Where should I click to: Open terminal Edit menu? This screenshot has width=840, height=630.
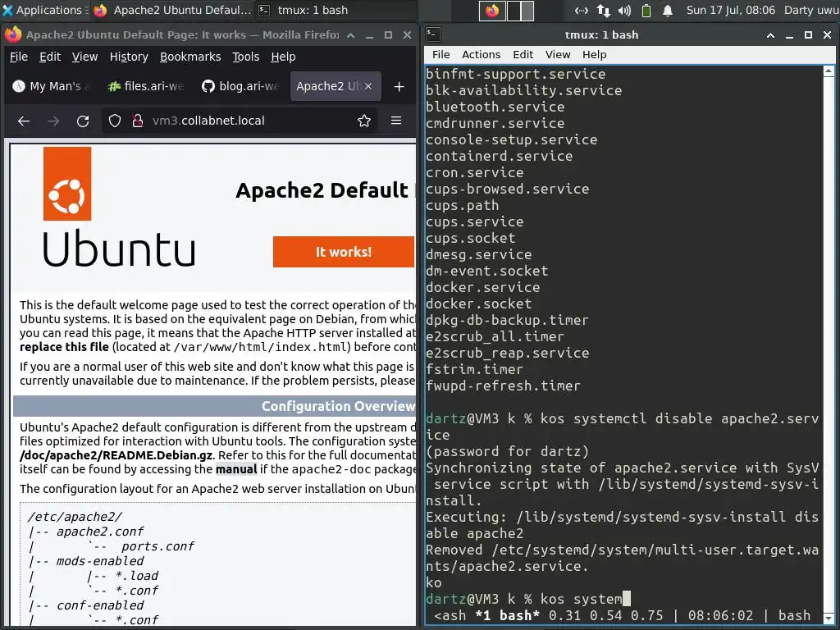pyautogui.click(x=523, y=55)
